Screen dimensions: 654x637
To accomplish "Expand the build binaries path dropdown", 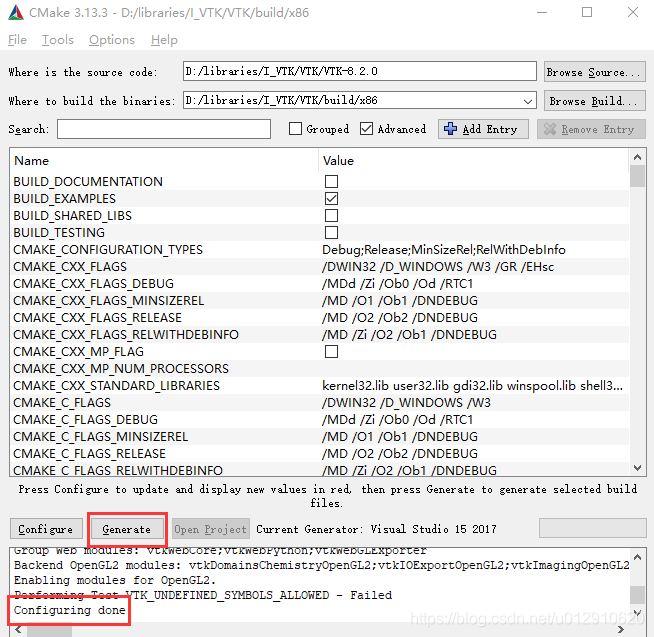I will pos(528,101).
